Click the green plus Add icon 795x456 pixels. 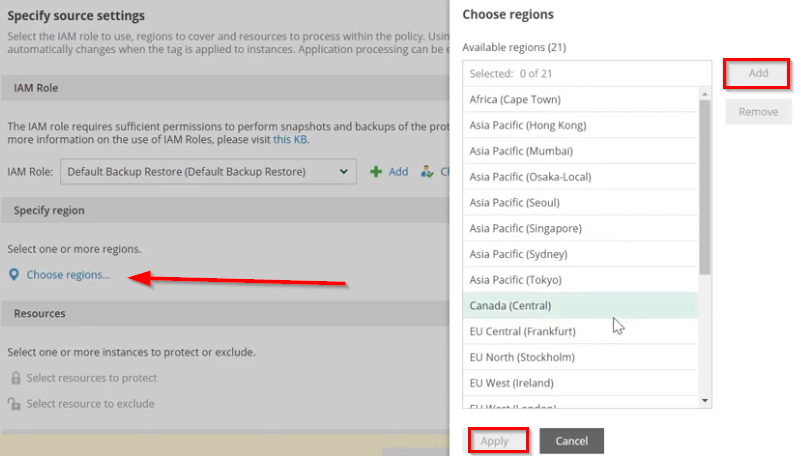(x=376, y=172)
